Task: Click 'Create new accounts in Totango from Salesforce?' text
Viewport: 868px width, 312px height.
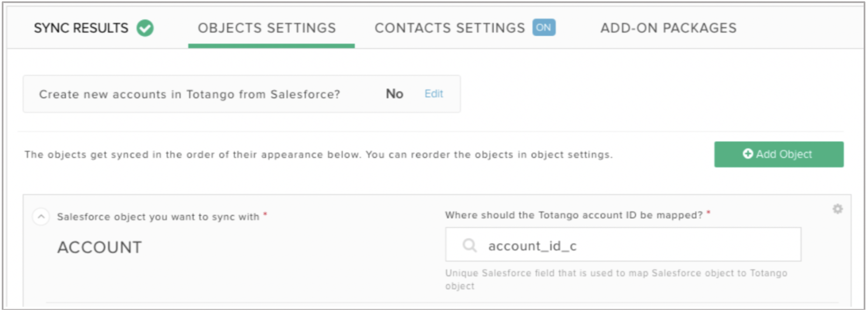Action: 189,95
